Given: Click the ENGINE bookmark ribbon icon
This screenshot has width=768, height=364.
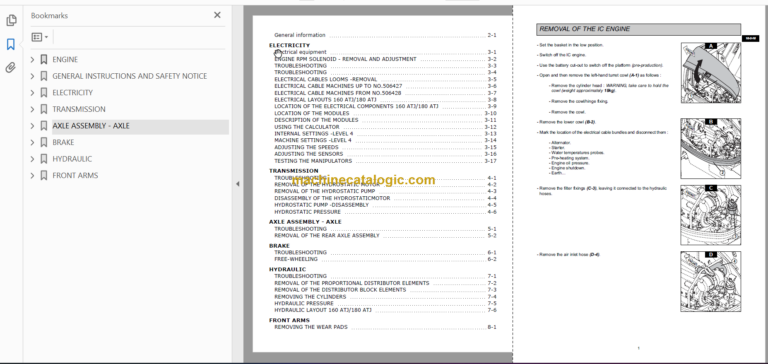Looking at the screenshot, I should point(44,60).
